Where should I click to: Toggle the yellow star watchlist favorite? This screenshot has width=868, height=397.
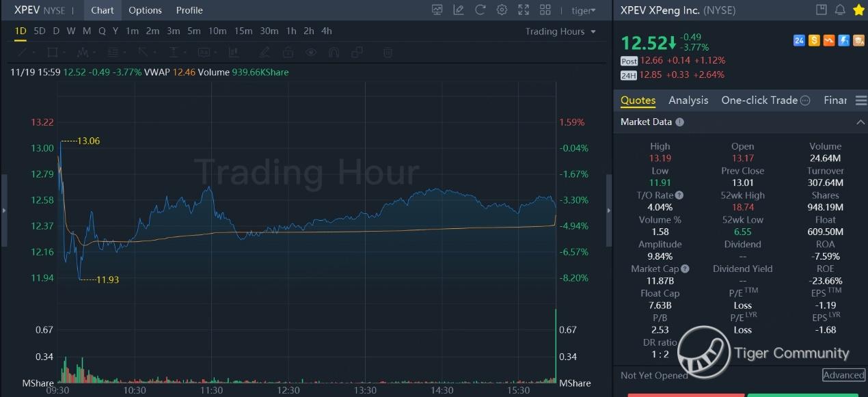[x=858, y=10]
